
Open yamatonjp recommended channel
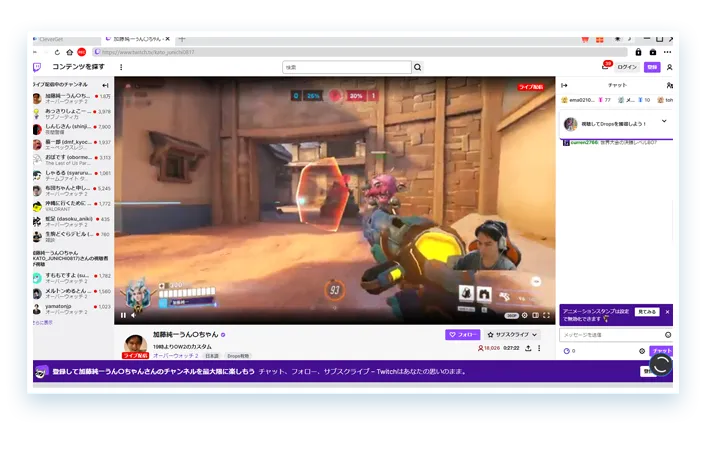point(72,309)
